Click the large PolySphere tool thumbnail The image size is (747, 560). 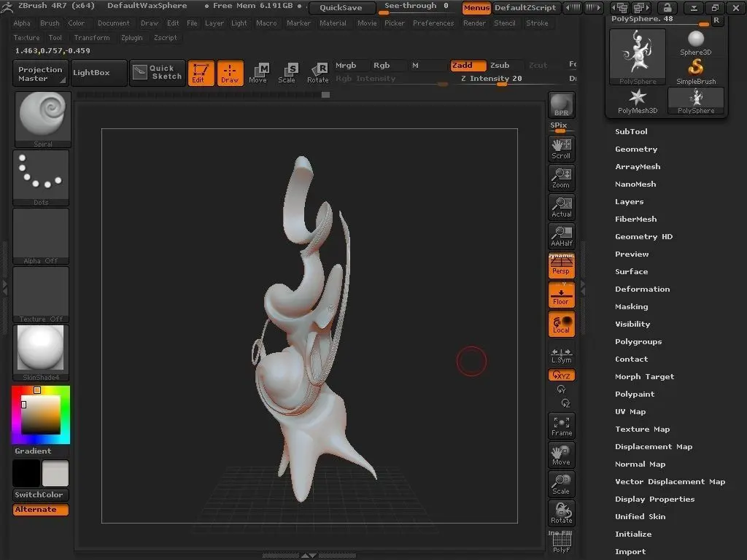click(638, 57)
